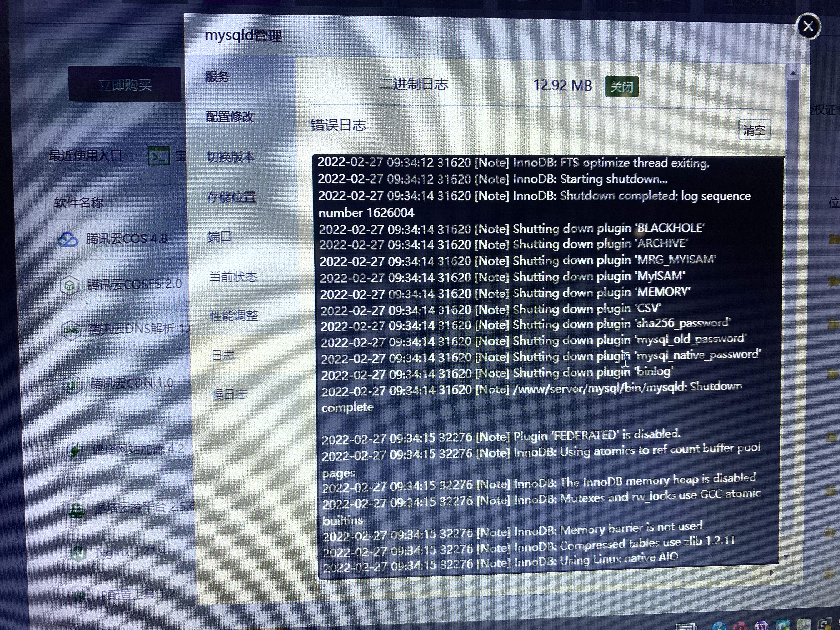The width and height of the screenshot is (840, 630).
Task: Click the 堡塔网站加速 4.2 row text
Action: click(138, 450)
